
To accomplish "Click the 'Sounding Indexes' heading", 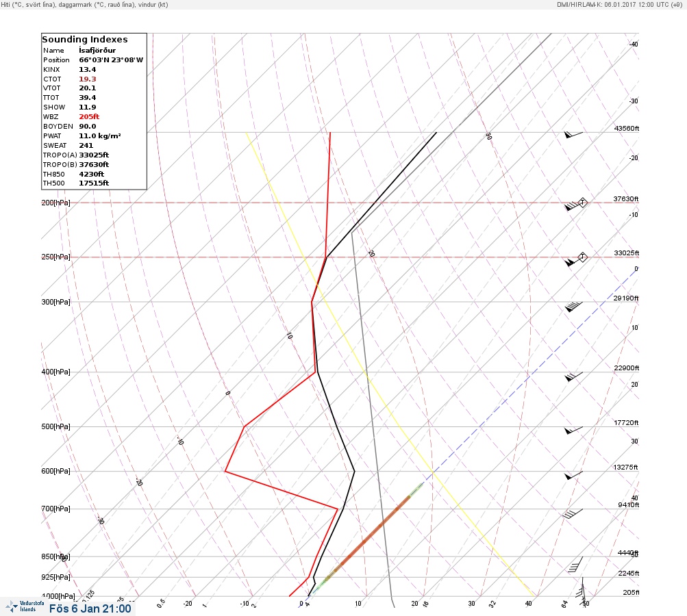I will (84, 40).
